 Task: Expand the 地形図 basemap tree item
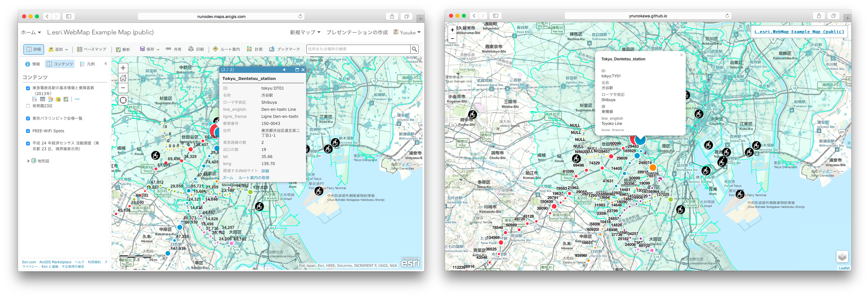tap(28, 161)
